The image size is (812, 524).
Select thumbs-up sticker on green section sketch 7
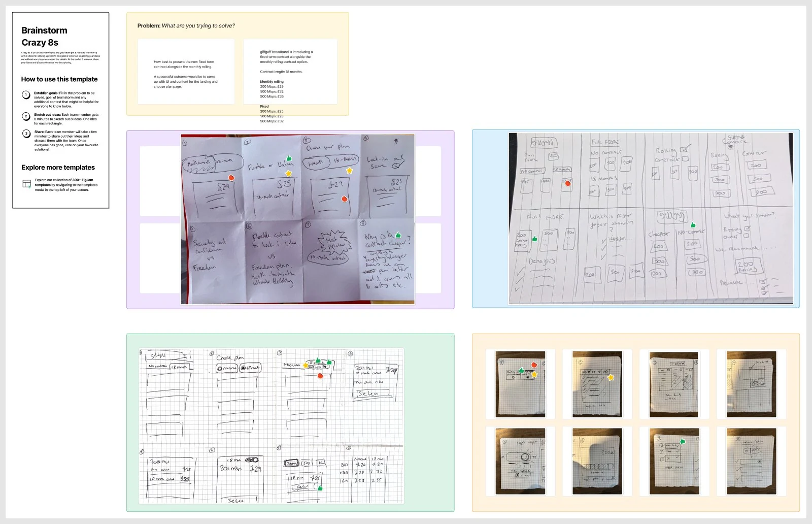[x=320, y=488]
